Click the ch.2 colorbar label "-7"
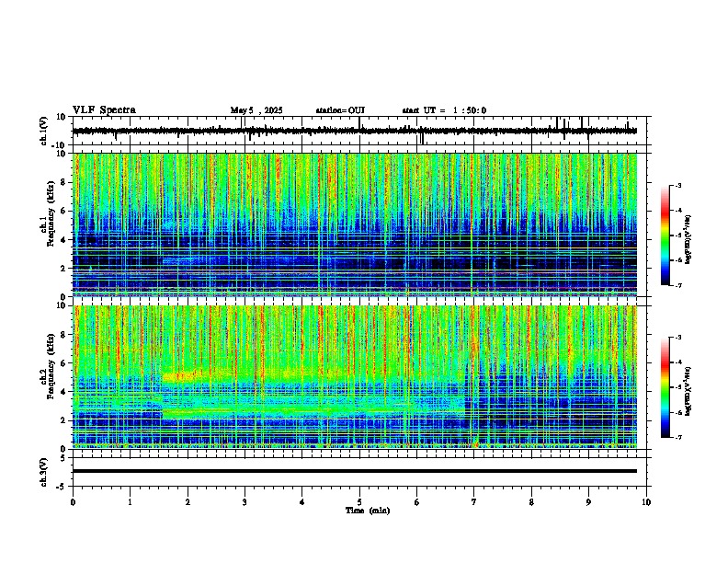The height and width of the screenshot is (563, 728). [677, 438]
